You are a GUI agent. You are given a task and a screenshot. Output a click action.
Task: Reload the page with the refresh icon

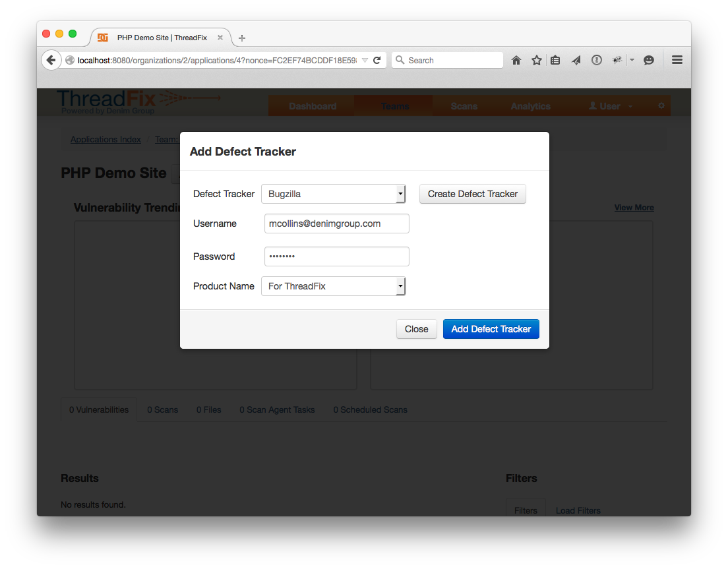click(377, 61)
